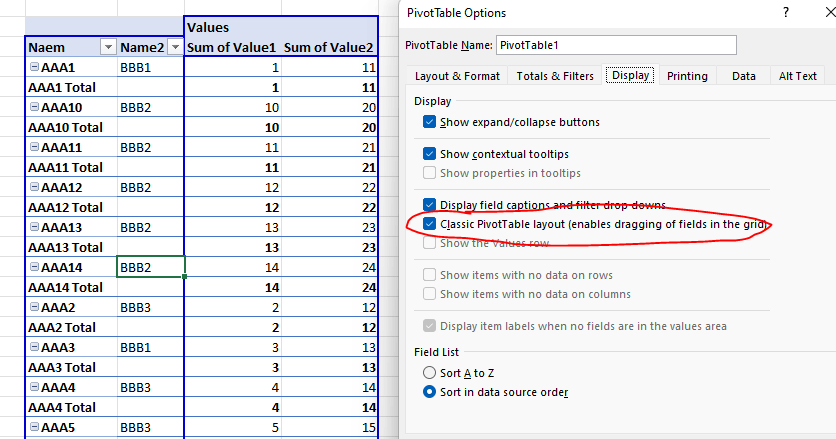Screen dimensions: 836x439
Task: Select the Display tab
Action: [x=630, y=75]
